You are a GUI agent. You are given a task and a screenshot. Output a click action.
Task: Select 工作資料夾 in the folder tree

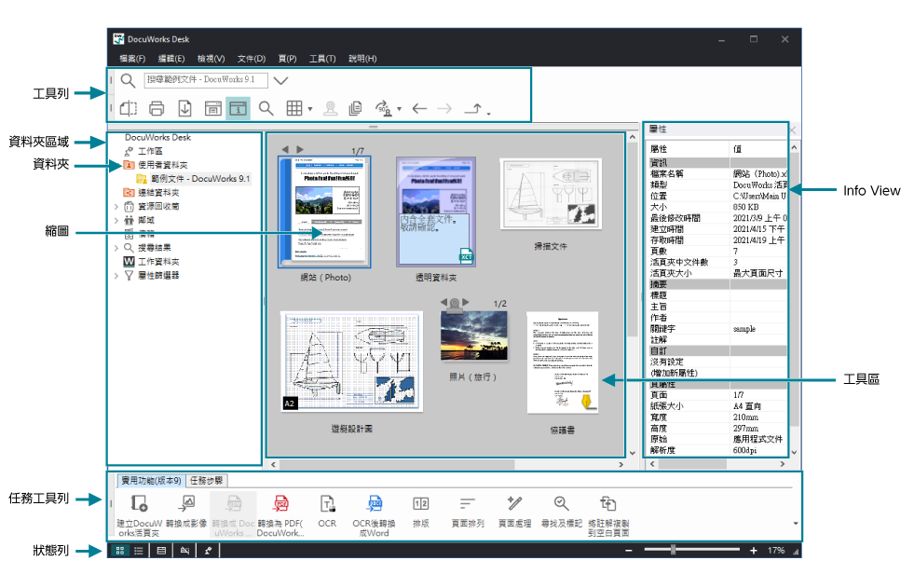[158, 262]
